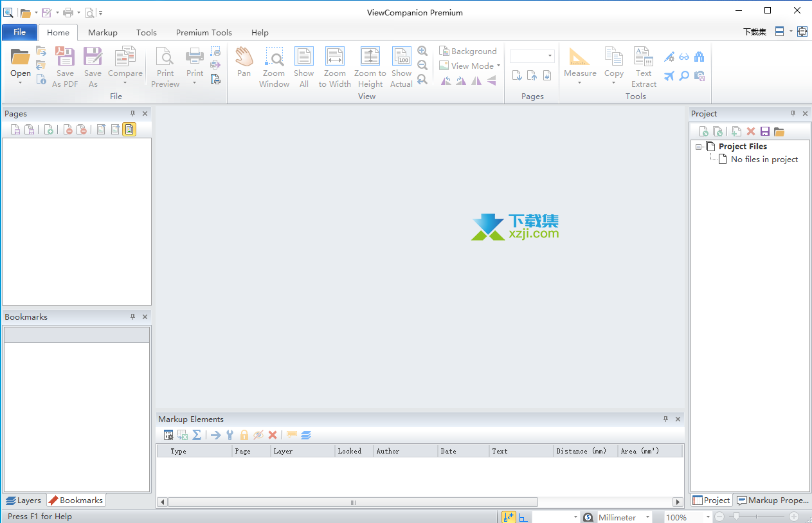Close the Pages panel
This screenshot has width=812, height=523.
coord(145,113)
